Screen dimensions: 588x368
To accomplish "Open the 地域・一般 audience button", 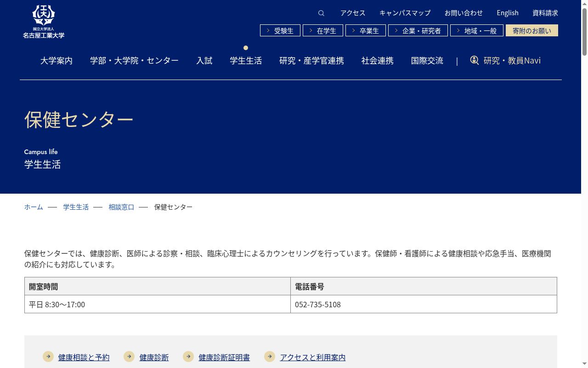I will point(477,30).
